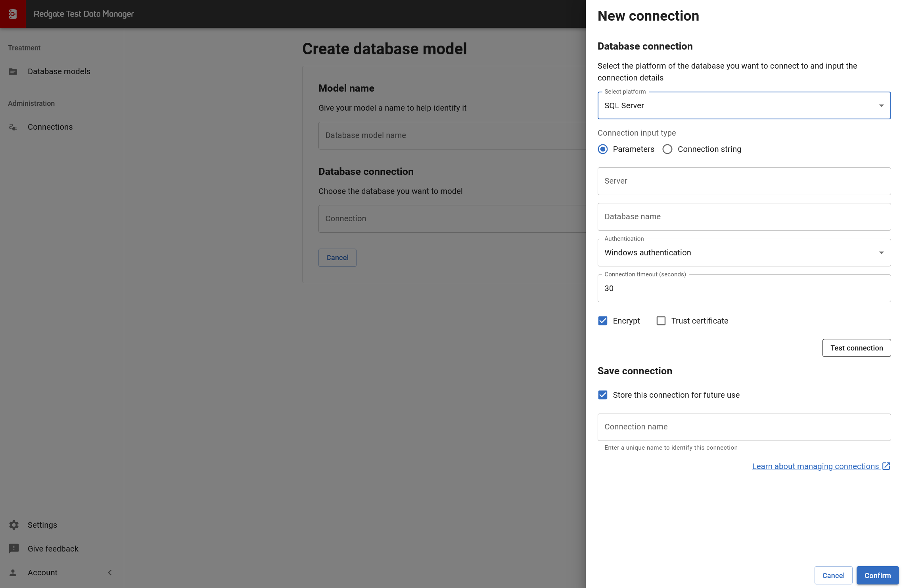Click the feedback speech-bubble icon

pyautogui.click(x=14, y=548)
